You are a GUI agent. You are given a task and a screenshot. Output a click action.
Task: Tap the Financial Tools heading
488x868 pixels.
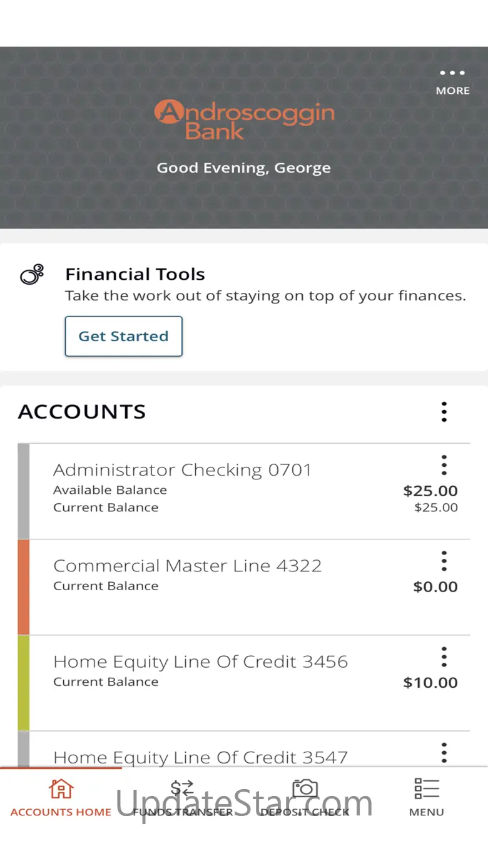[x=135, y=274]
